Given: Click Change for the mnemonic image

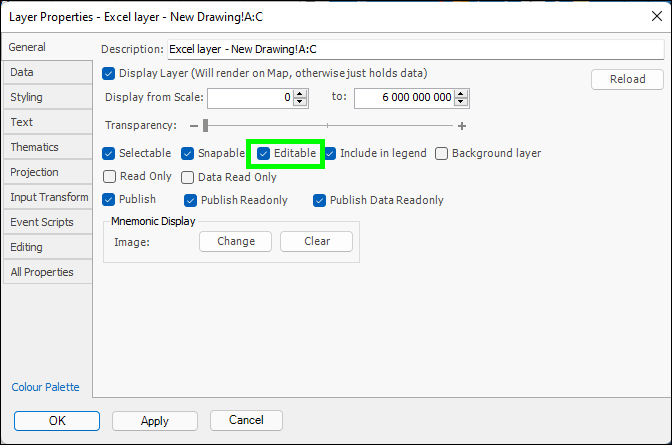Looking at the screenshot, I should [236, 241].
